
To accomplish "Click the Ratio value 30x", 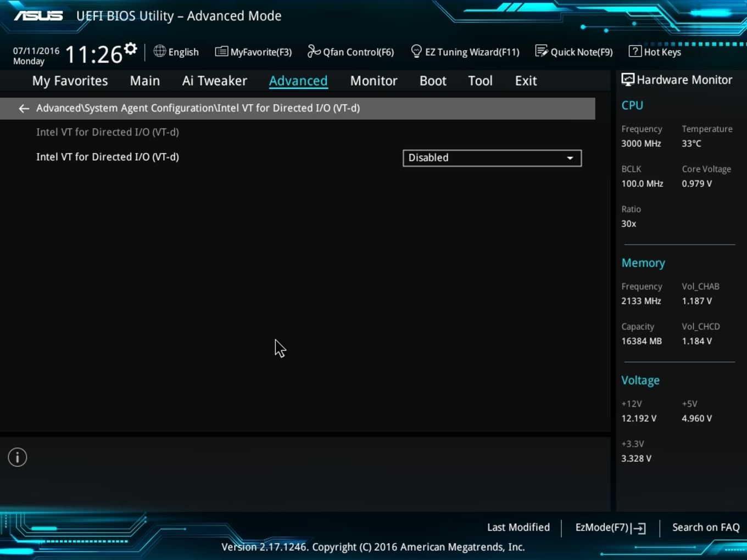I will pyautogui.click(x=628, y=224).
